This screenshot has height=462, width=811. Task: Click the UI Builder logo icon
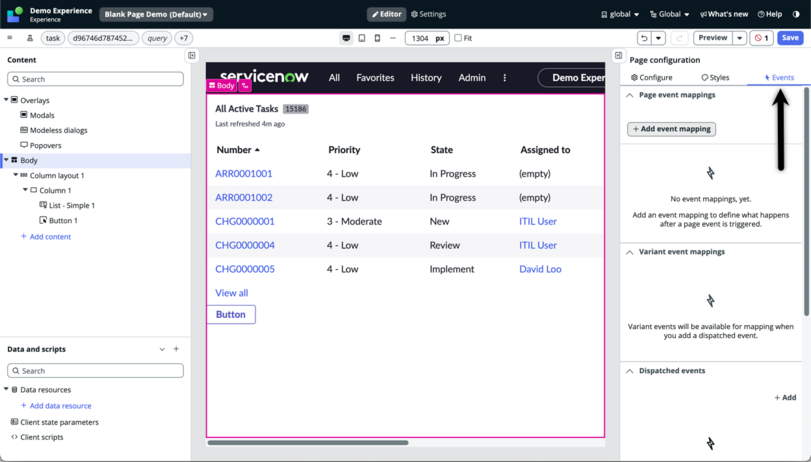tap(15, 14)
